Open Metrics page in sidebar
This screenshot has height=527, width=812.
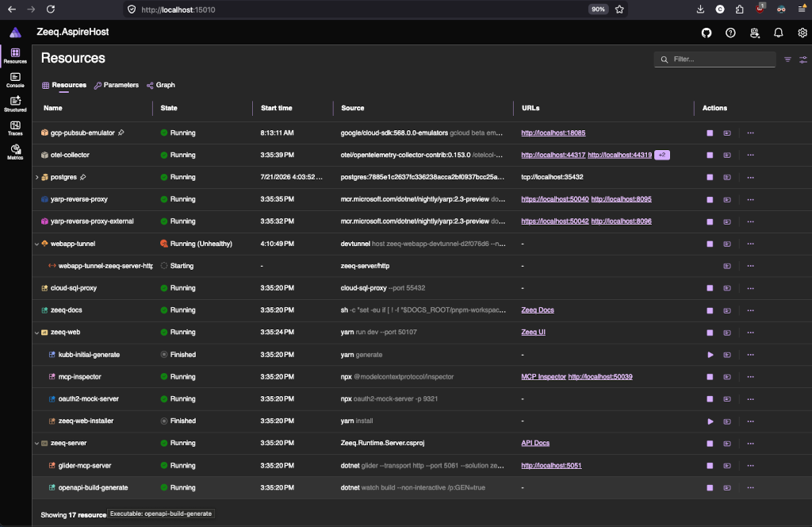(x=15, y=152)
